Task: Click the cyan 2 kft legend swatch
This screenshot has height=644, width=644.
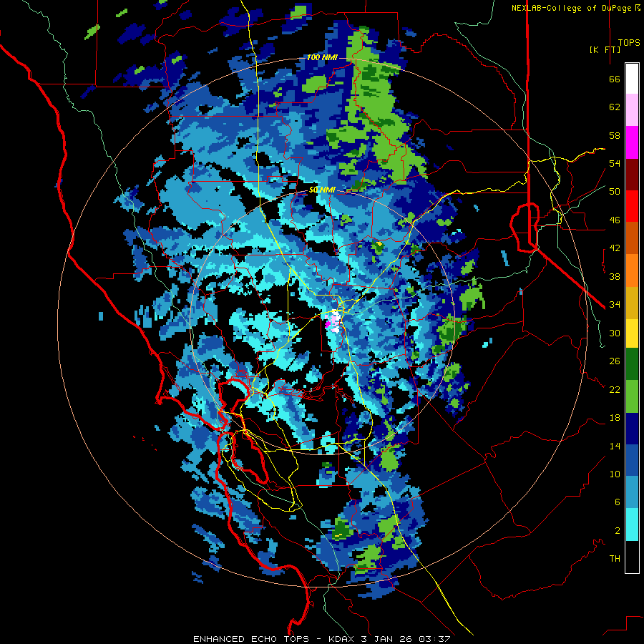Action: [632, 525]
